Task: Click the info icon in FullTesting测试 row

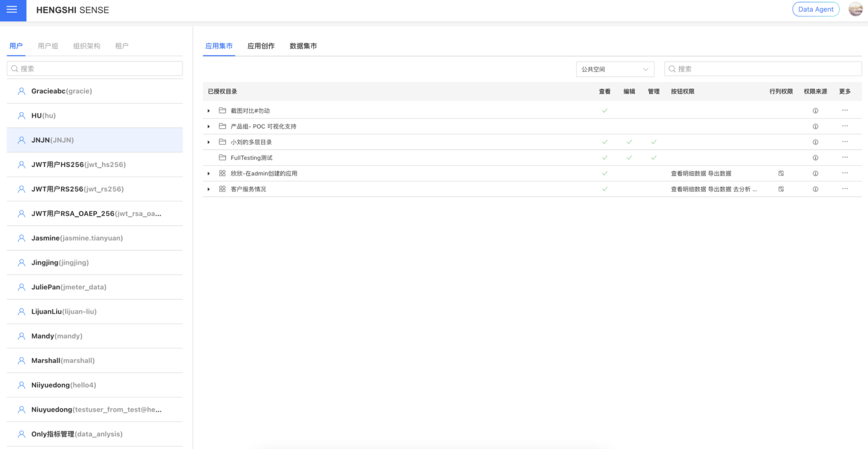Action: coord(816,158)
